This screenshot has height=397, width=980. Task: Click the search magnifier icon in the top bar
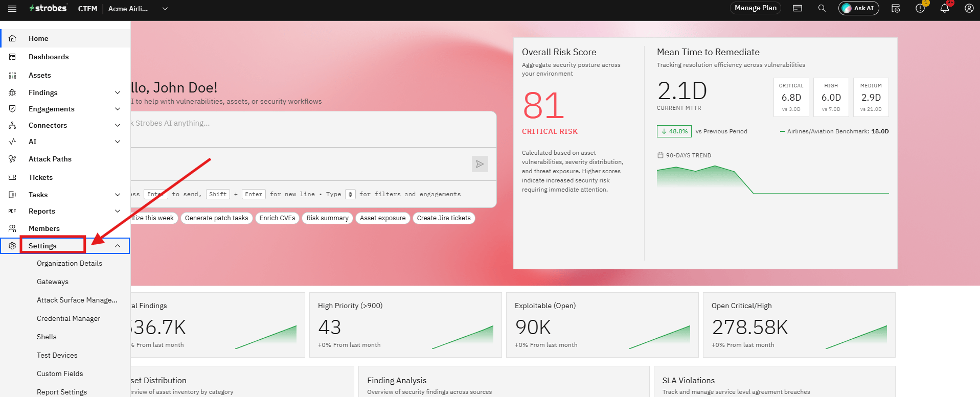click(x=822, y=8)
